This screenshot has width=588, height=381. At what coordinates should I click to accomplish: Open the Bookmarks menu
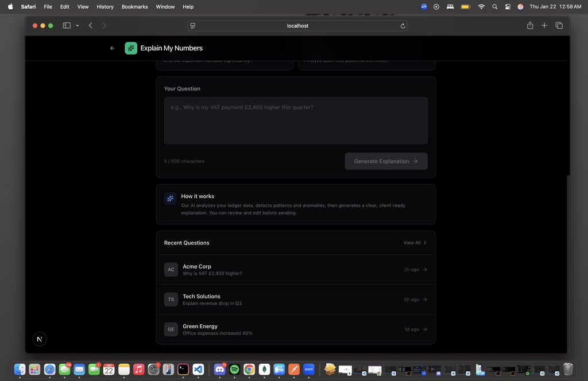tap(134, 7)
